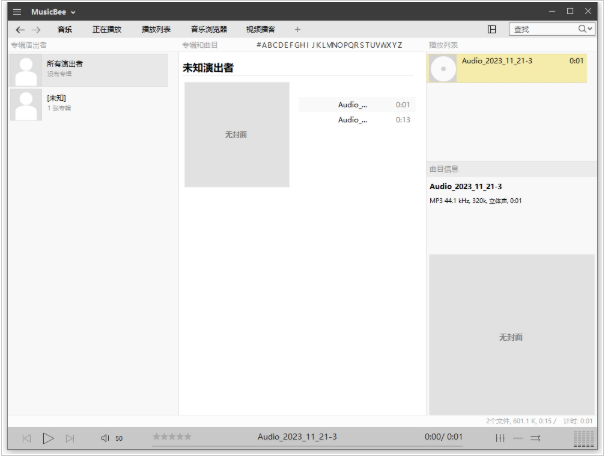Open the equalizer bars icon
Screen dimensions: 605x457
pos(500,438)
